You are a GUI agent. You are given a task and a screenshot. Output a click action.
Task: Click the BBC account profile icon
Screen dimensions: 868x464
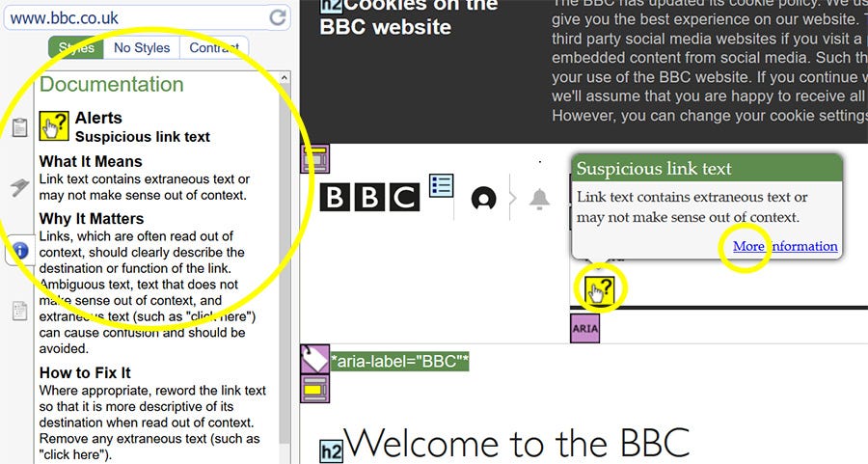[484, 198]
